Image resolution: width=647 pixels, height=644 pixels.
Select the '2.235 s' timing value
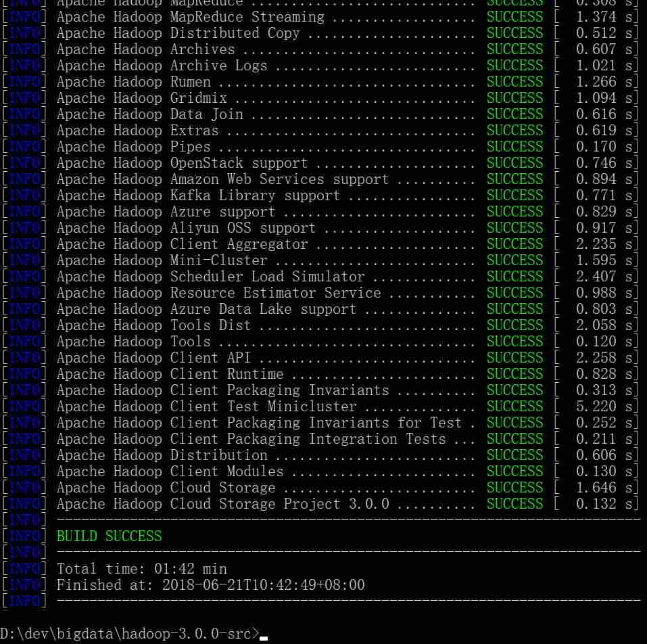604,244
